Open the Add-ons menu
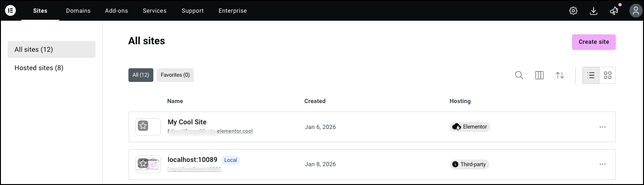 116,11
